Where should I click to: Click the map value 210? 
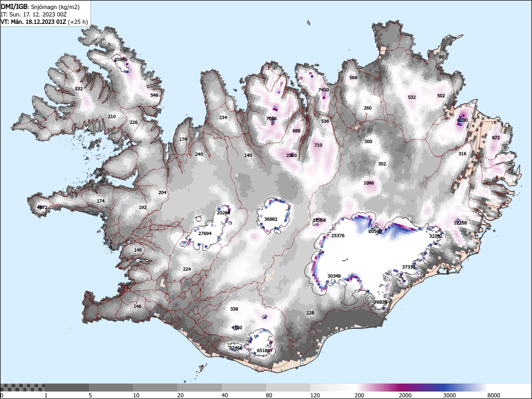pyautogui.click(x=112, y=117)
